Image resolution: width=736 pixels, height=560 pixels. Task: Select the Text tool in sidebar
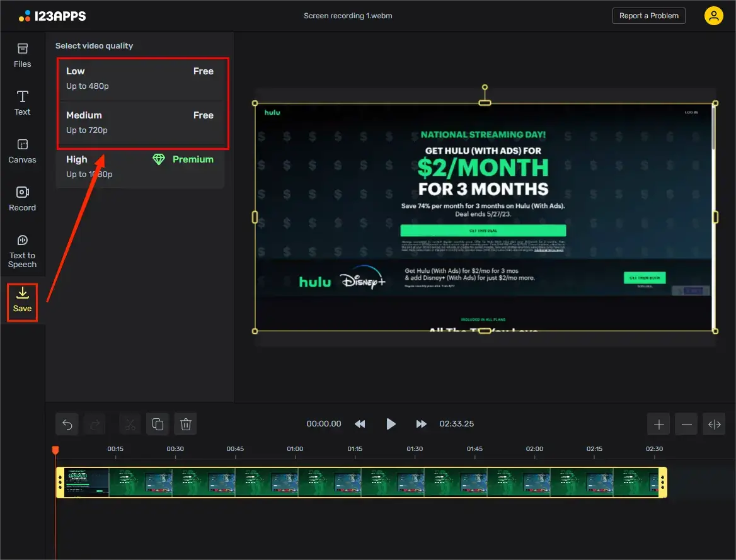click(22, 103)
